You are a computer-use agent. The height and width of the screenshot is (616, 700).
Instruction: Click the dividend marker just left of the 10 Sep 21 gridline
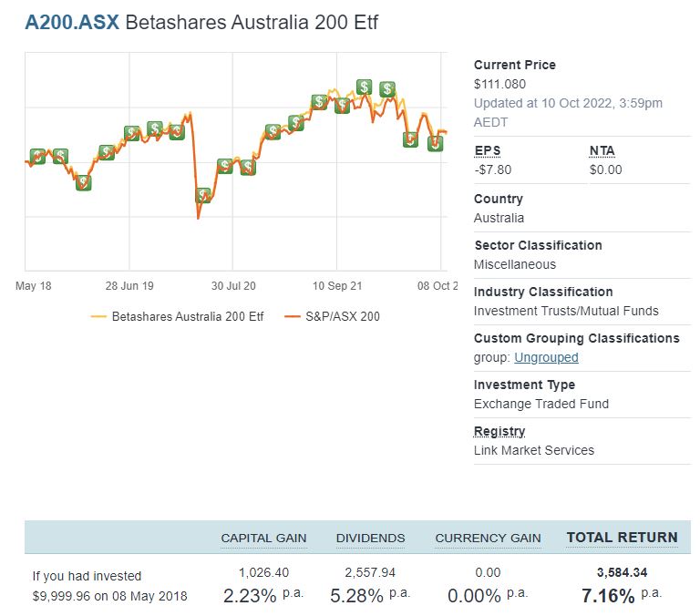pyautogui.click(x=319, y=102)
